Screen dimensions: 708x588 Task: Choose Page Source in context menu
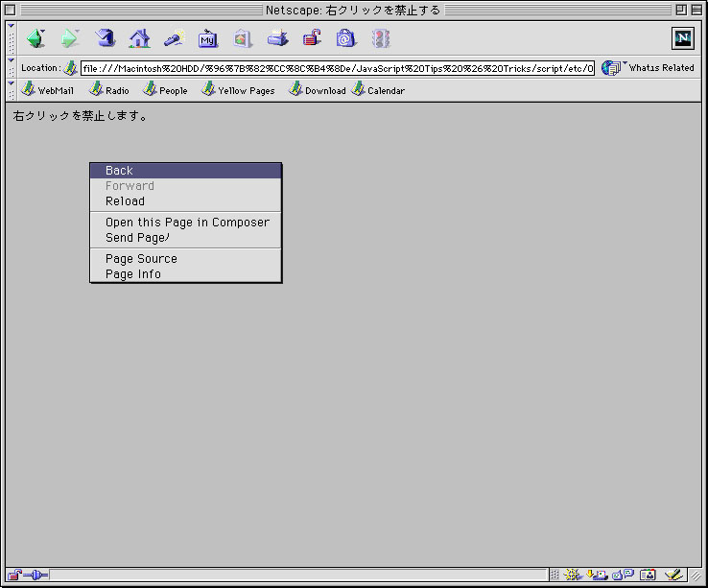pyautogui.click(x=185, y=259)
